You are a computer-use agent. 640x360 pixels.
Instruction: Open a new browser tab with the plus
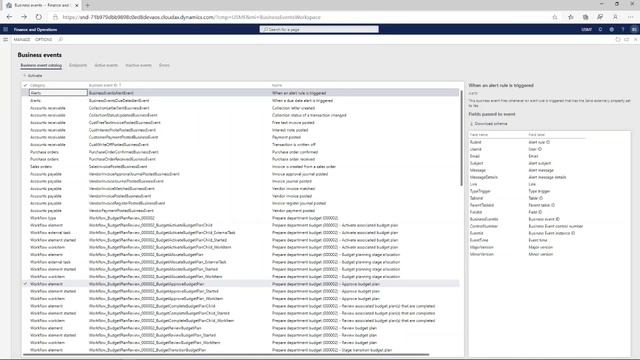click(87, 5)
